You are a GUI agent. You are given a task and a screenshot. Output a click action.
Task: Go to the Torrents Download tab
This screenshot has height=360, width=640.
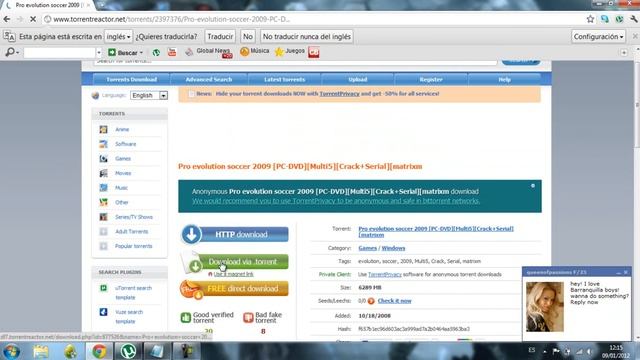click(x=131, y=80)
